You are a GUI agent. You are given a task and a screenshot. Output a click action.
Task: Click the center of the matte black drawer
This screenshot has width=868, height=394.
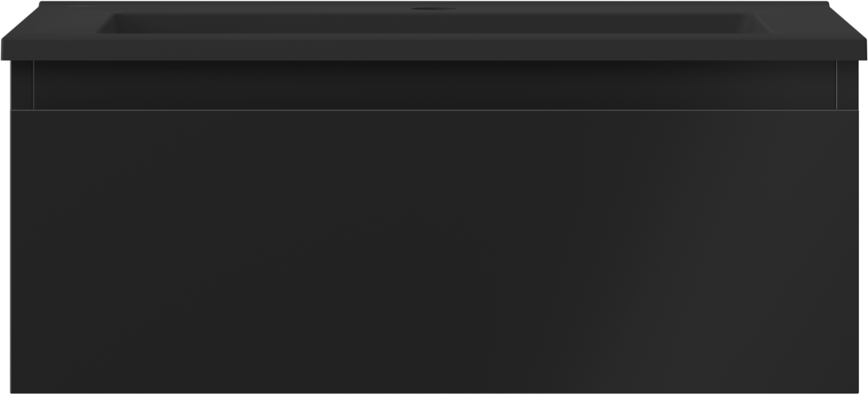434,251
